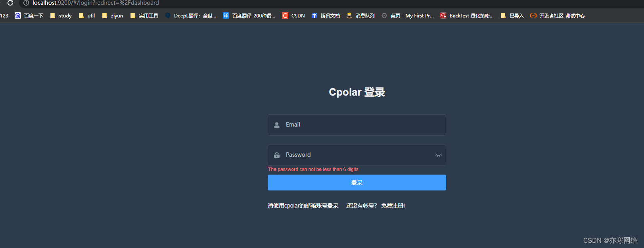644x248 pixels.
Task: Open the 开发者社区-测试中心 bookmark
Action: pos(558,15)
